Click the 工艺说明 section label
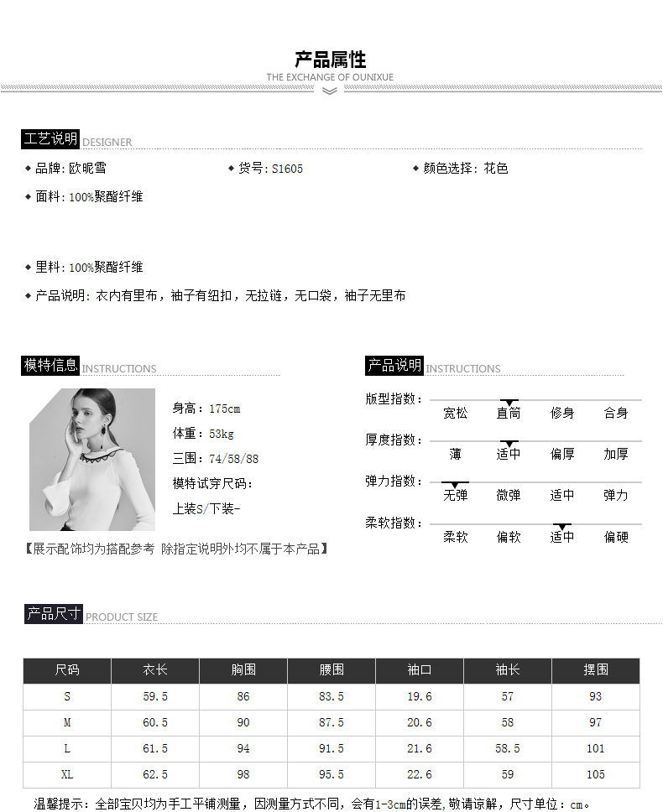This screenshot has width=663, height=812. coord(50,138)
